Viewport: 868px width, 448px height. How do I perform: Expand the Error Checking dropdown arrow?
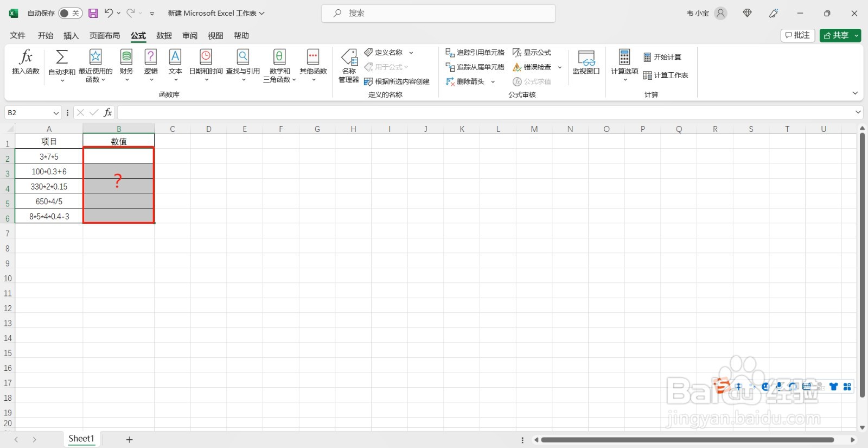click(560, 67)
